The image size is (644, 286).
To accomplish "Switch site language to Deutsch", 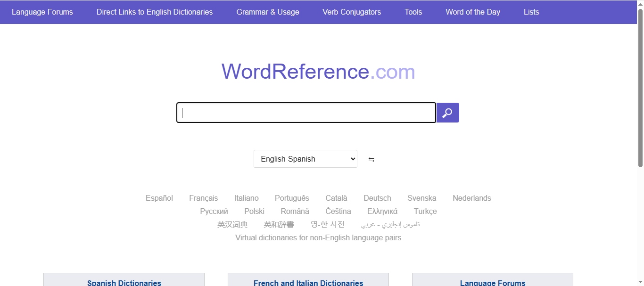I will [x=378, y=198].
